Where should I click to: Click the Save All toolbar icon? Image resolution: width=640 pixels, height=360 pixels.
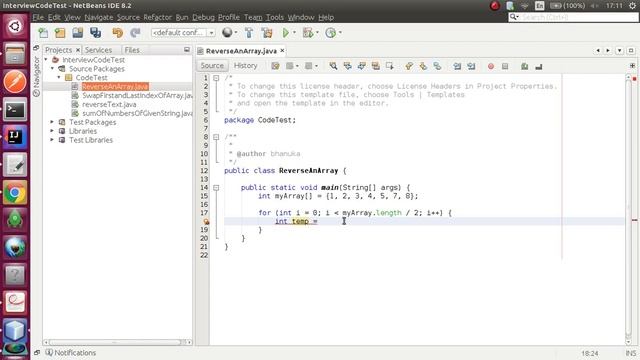tap(96, 33)
